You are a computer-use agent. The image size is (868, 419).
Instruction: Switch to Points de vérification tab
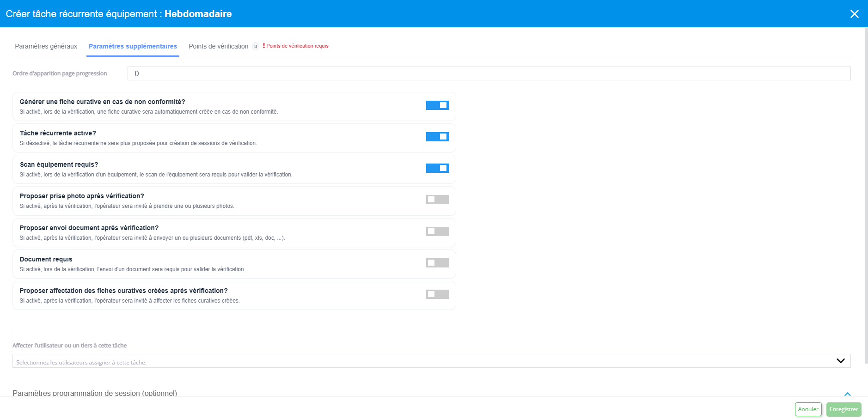pos(218,46)
